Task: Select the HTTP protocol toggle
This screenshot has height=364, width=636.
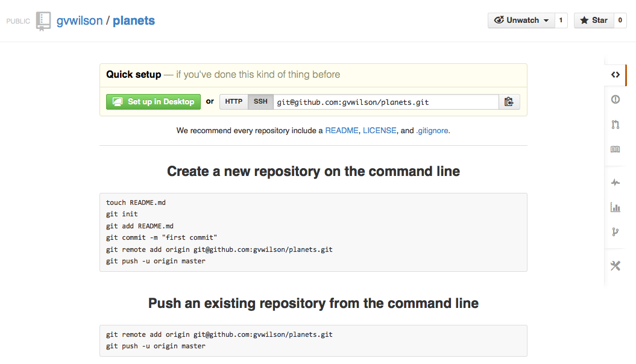Action: tap(234, 102)
